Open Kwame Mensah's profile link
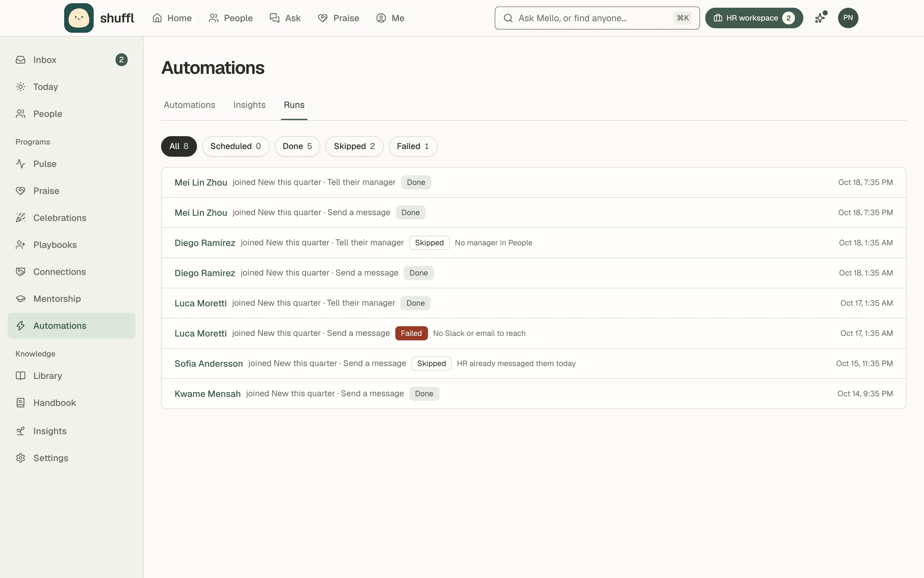The image size is (924, 578). 207,394
